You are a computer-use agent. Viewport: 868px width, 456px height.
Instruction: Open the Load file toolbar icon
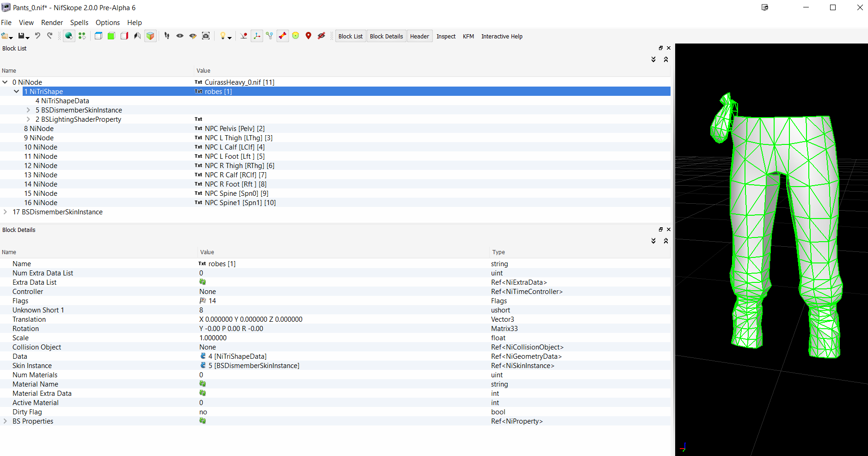click(x=5, y=36)
